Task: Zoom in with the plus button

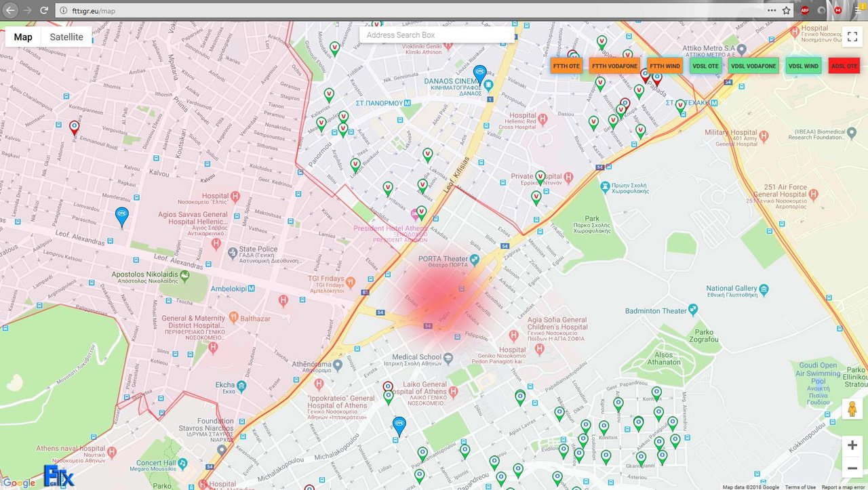Action: click(x=852, y=445)
